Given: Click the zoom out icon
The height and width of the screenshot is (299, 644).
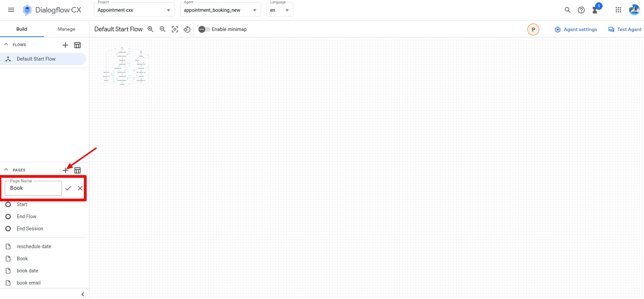Looking at the screenshot, I should click(163, 29).
